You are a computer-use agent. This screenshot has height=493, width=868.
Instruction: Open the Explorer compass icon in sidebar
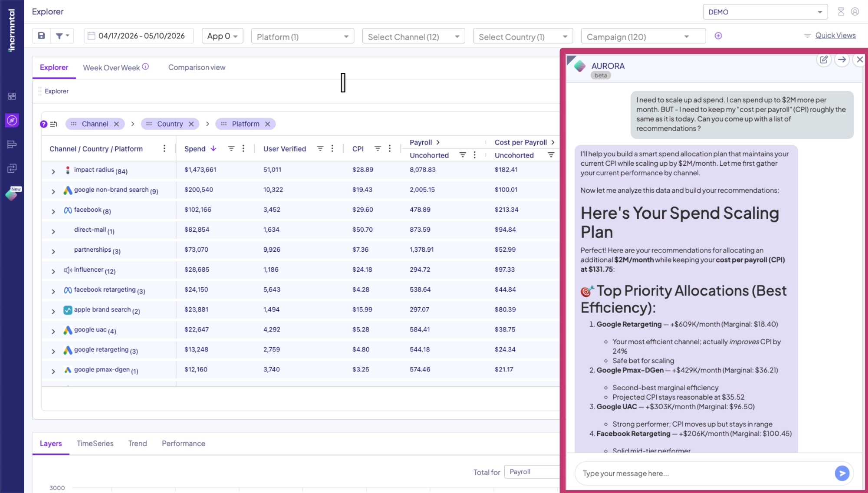(12, 120)
